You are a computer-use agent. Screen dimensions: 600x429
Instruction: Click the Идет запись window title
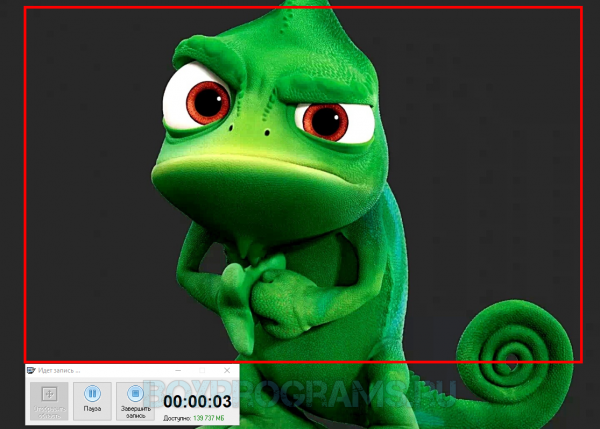pyautogui.click(x=59, y=370)
